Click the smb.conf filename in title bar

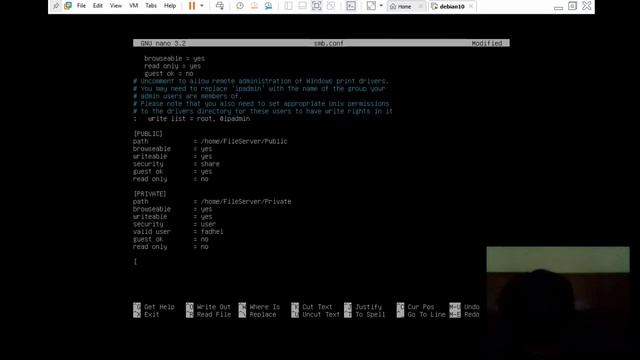(x=328, y=43)
